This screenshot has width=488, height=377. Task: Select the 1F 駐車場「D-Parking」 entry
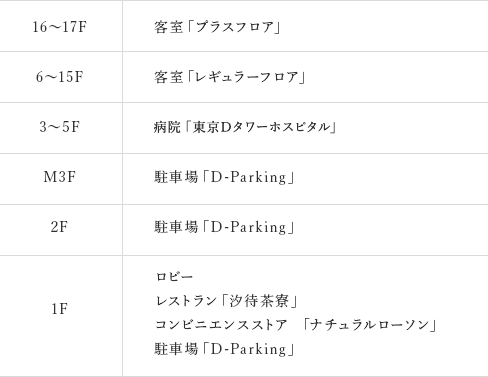[224, 349]
